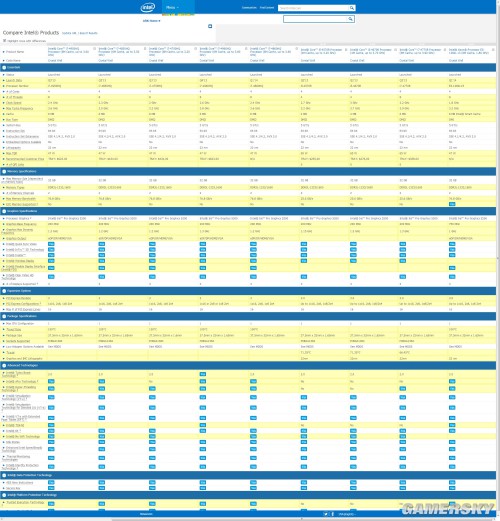Open Find Content in the header
500x521 pixels.
coord(267,8)
